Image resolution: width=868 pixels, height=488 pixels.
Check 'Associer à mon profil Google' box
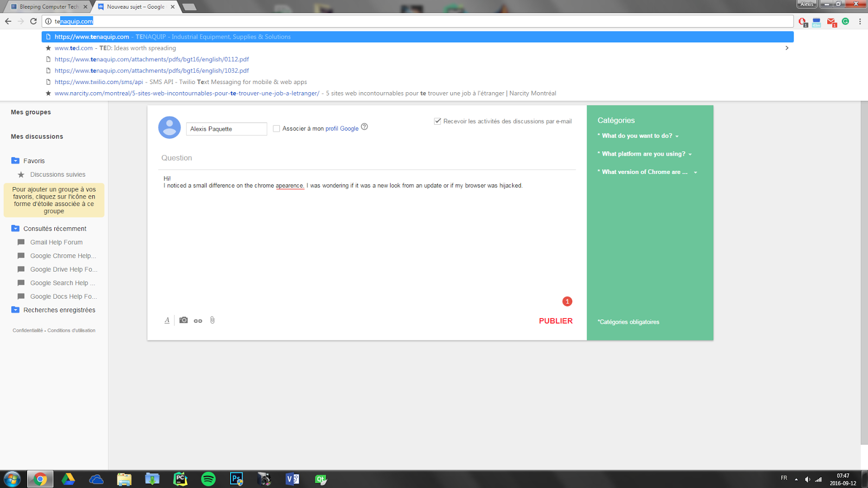[x=276, y=129]
